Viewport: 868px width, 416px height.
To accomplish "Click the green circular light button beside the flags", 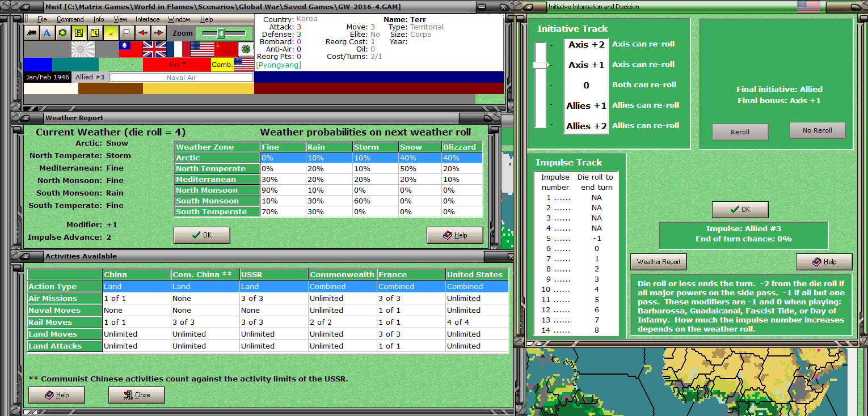I will (x=246, y=49).
